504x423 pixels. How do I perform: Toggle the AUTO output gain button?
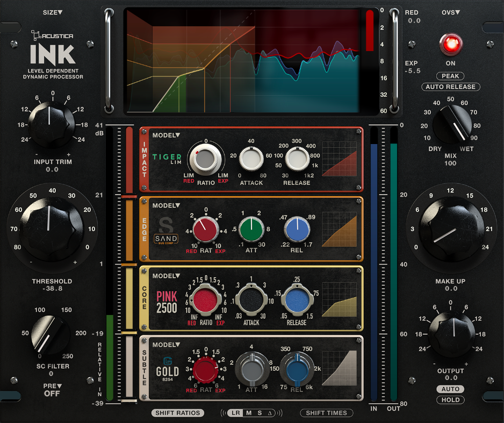[x=450, y=389]
